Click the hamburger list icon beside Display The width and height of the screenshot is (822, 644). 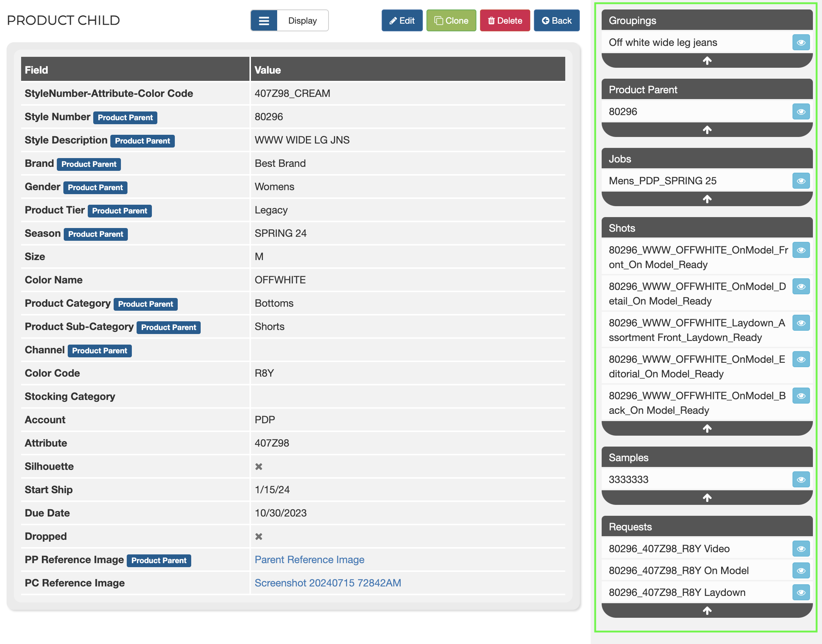click(x=264, y=21)
